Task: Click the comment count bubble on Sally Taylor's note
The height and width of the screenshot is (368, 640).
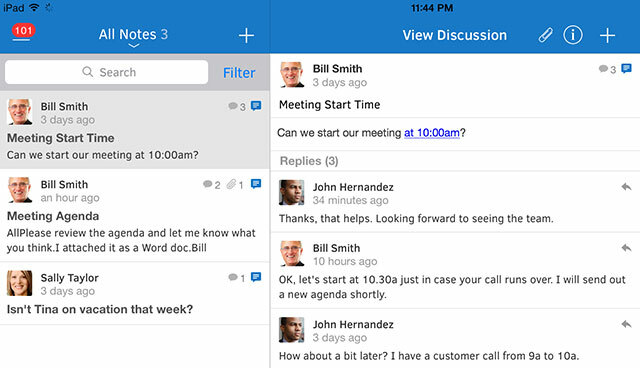Action: point(237,278)
